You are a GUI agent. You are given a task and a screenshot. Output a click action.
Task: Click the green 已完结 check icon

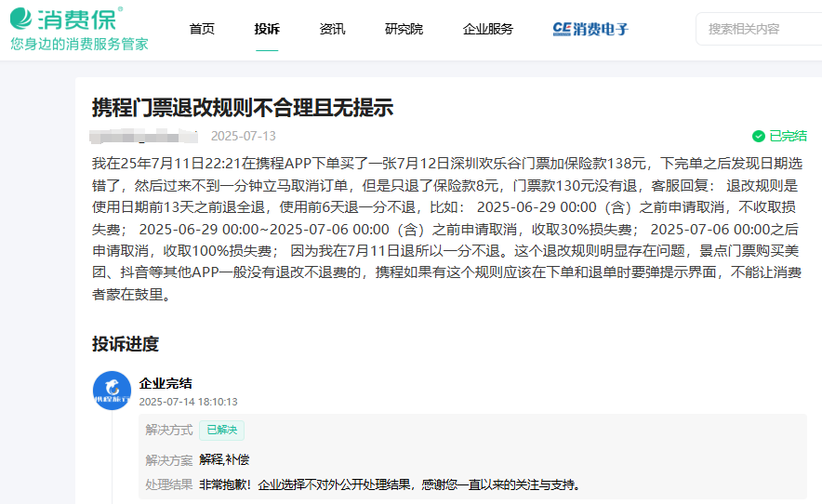point(758,137)
